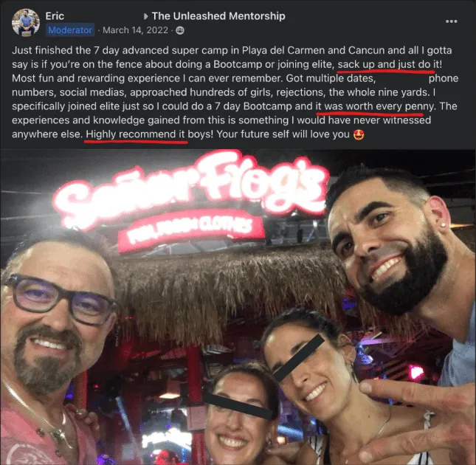The height and width of the screenshot is (465, 476).
Task: Click the group audience icon beside the date
Action: tap(180, 30)
